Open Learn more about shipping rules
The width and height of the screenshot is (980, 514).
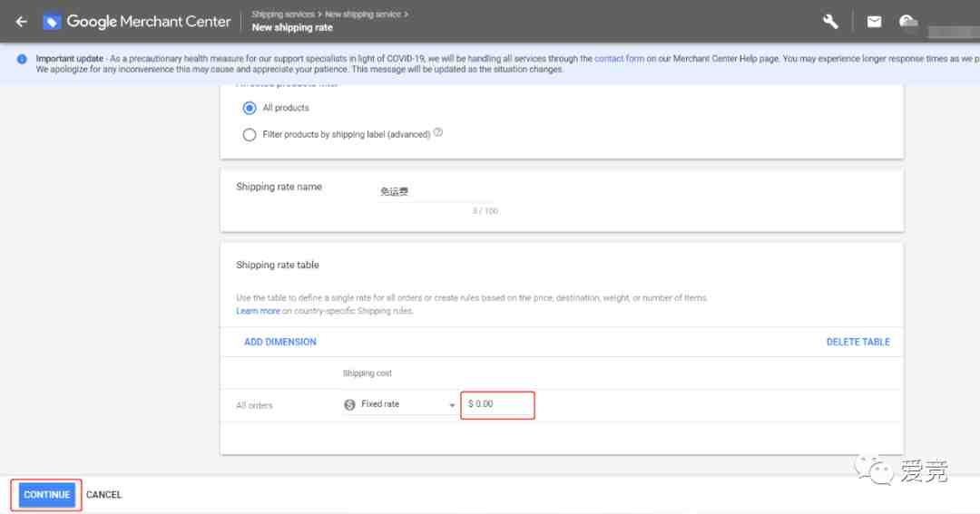click(258, 311)
